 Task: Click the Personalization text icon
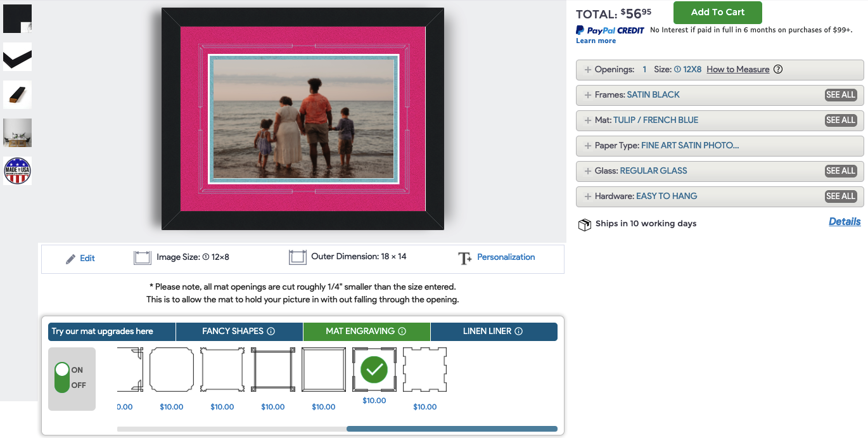click(464, 258)
